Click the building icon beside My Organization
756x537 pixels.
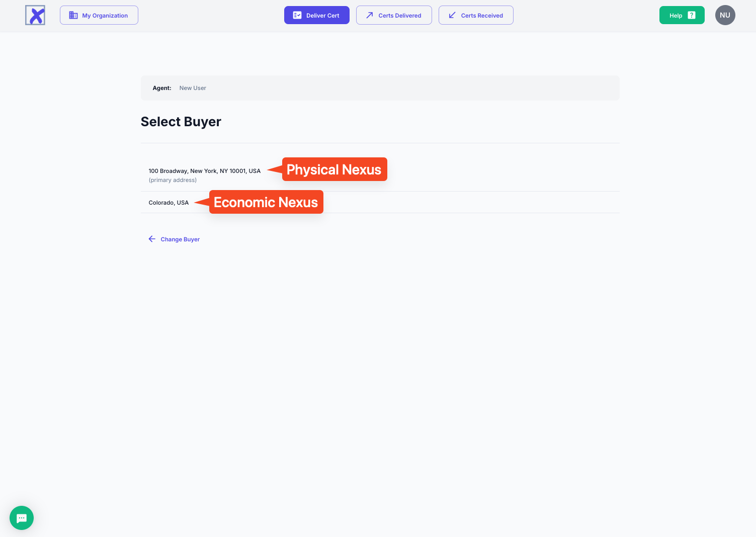(x=73, y=15)
